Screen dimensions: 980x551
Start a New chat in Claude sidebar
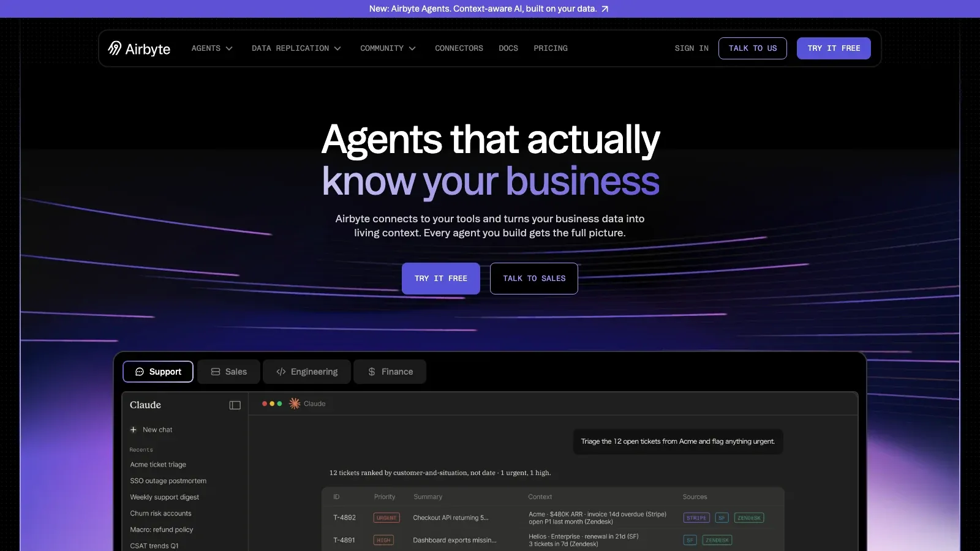pos(151,430)
